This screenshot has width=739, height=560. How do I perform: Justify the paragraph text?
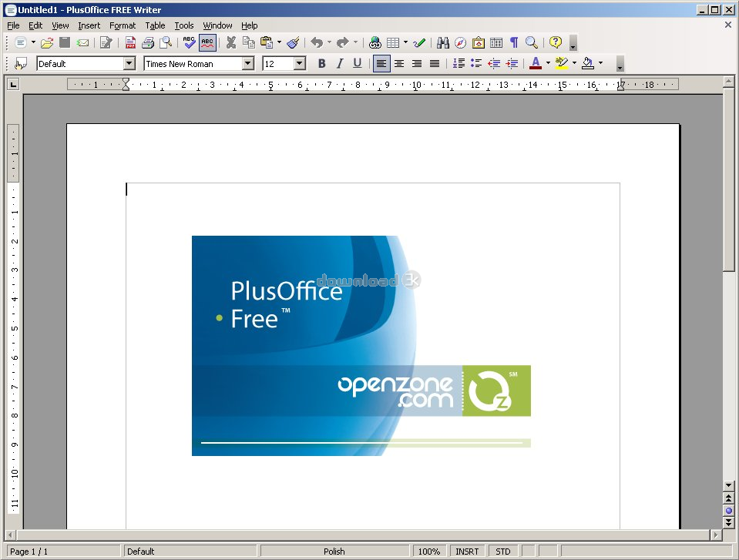tap(435, 64)
